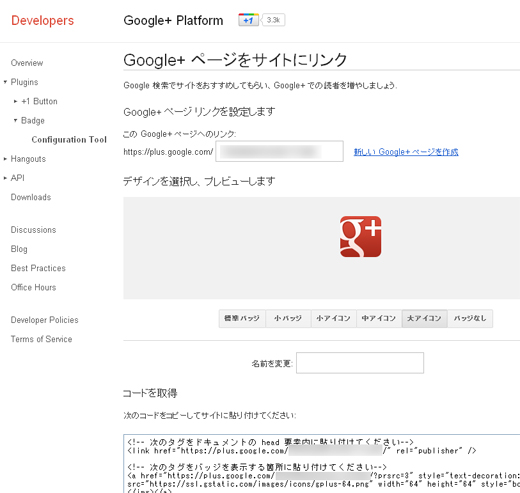Image resolution: width=520 pixels, height=493 pixels.
Task: Go to Downloads page
Action: tap(31, 197)
